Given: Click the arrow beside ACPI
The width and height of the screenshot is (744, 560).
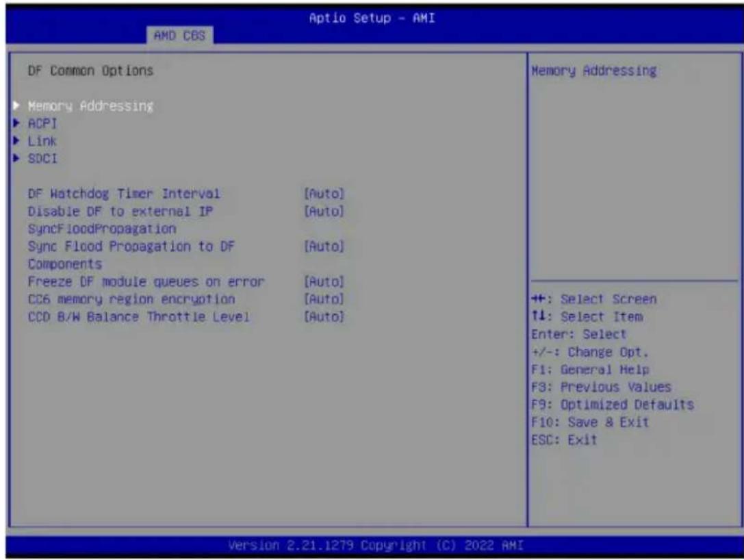Looking at the screenshot, I should 16,123.
